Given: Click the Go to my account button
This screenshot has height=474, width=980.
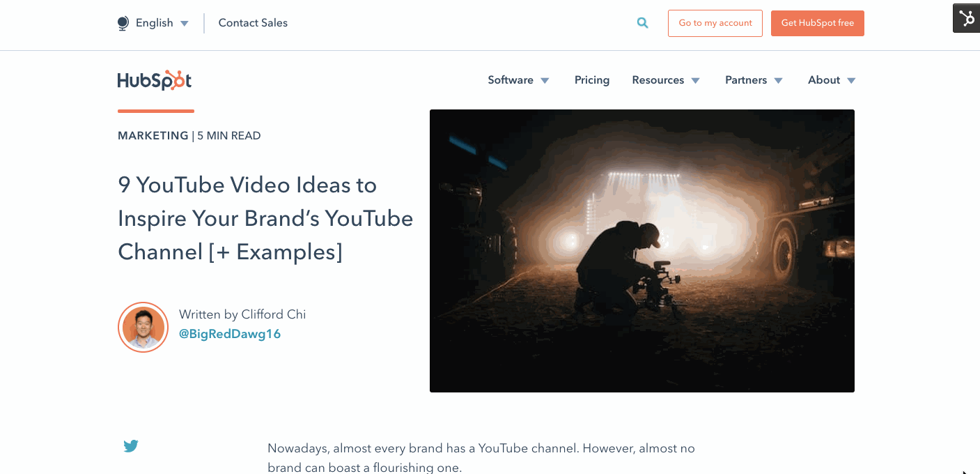Looking at the screenshot, I should [715, 23].
